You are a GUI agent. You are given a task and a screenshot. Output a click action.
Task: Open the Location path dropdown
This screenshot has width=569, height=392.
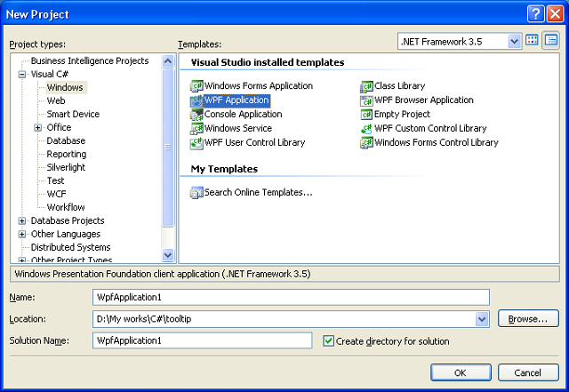482,319
